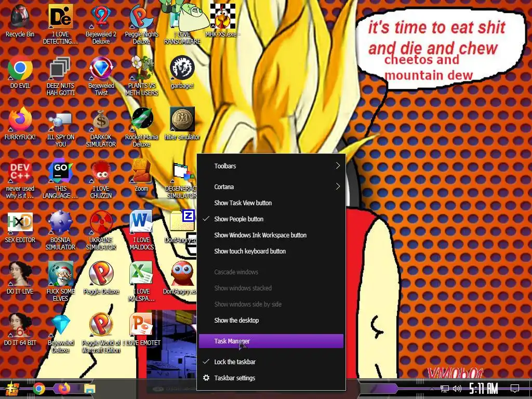532x399 pixels.
Task: Launch Chrome from the taskbar
Action: [x=38, y=389]
